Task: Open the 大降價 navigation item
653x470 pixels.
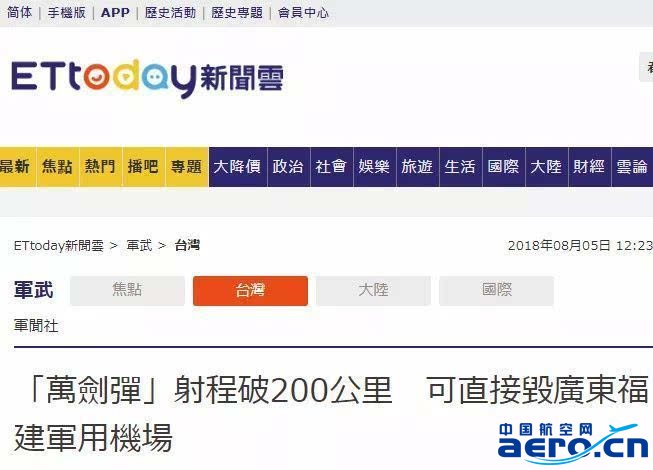Action: click(237, 167)
